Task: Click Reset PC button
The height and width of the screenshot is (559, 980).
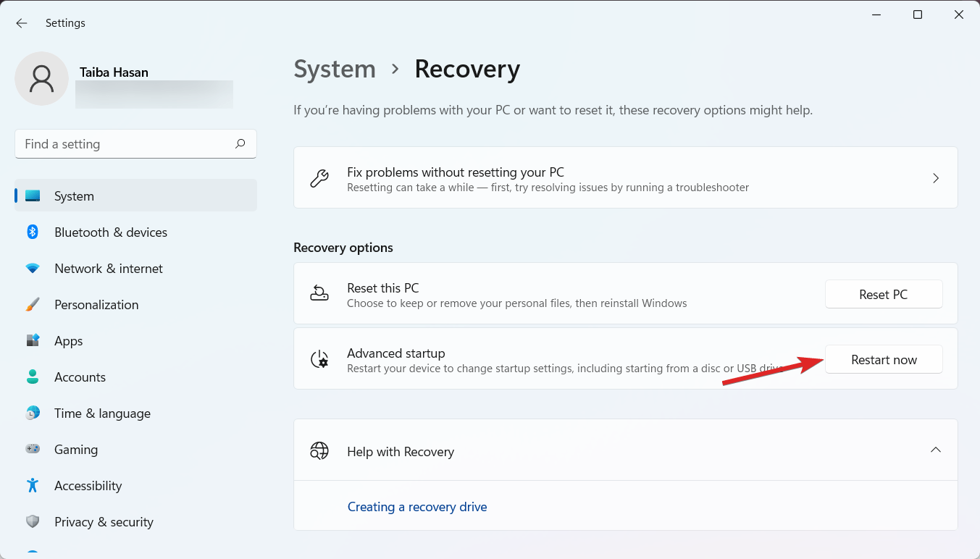Action: [884, 294]
